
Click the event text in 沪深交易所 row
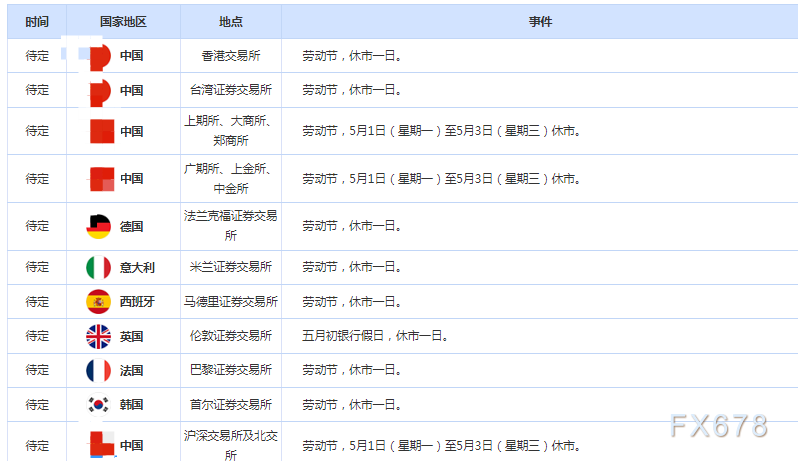441,446
